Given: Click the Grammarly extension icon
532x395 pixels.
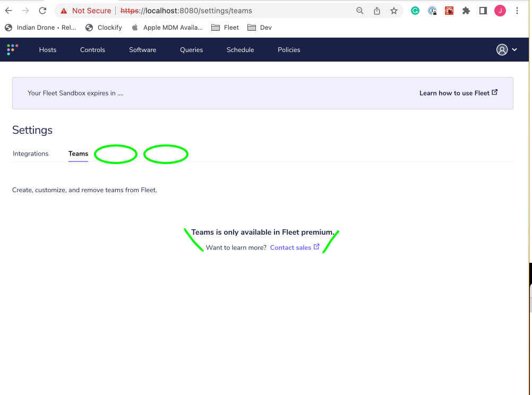Looking at the screenshot, I should coord(415,10).
